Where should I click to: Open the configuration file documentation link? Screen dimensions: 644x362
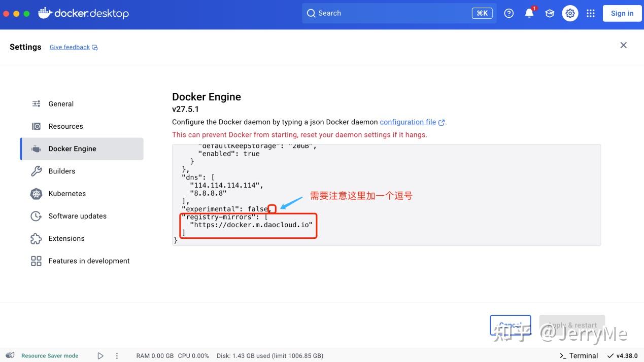pos(408,122)
